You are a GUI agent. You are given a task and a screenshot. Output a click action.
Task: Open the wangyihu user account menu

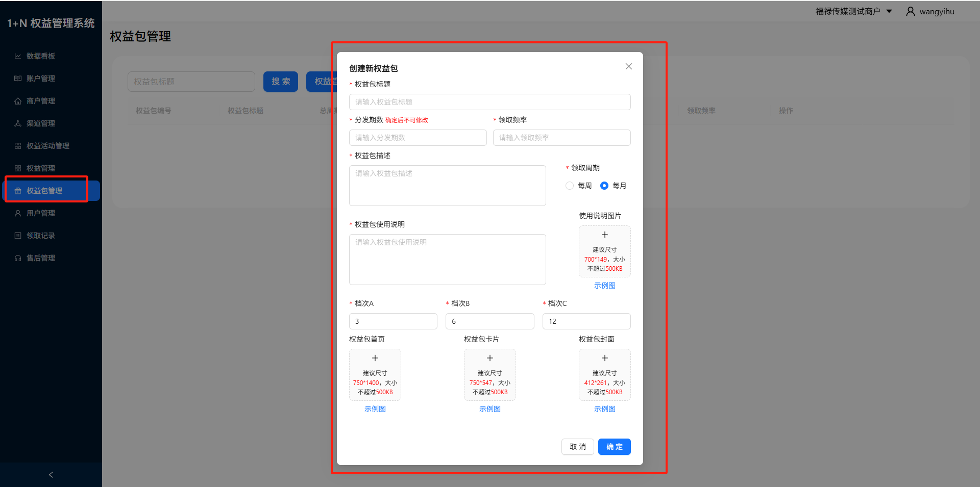930,11
